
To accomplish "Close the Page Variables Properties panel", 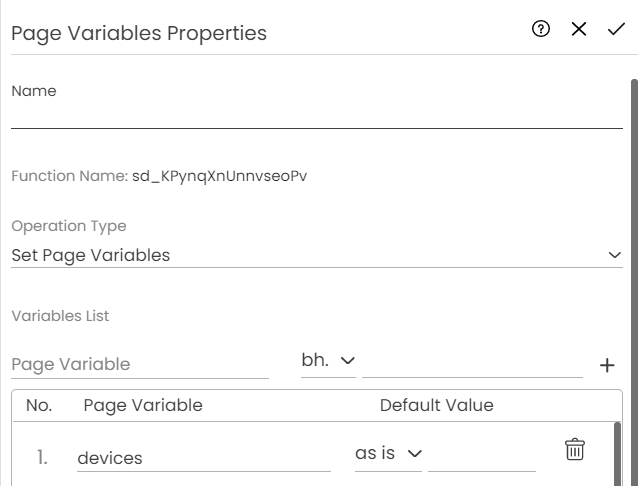I will click(x=579, y=30).
